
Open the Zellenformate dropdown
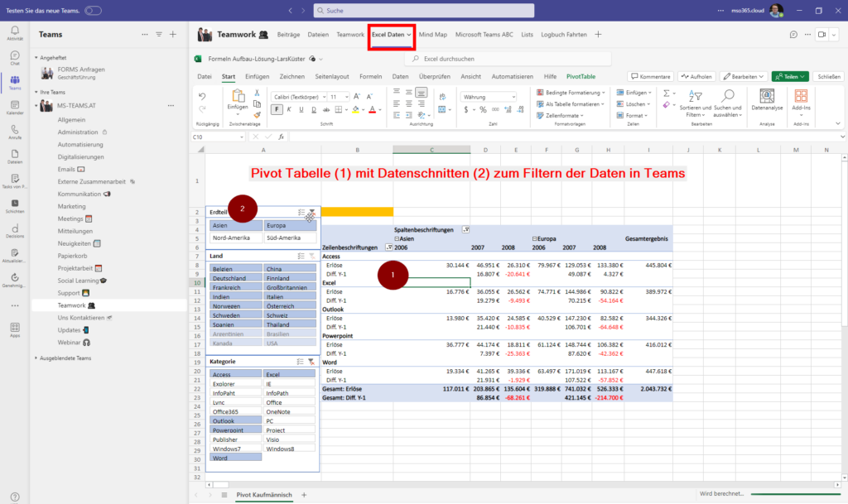click(x=560, y=116)
